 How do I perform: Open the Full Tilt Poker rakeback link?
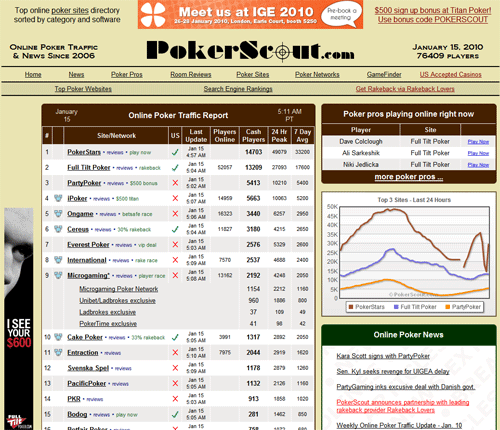(x=150, y=168)
